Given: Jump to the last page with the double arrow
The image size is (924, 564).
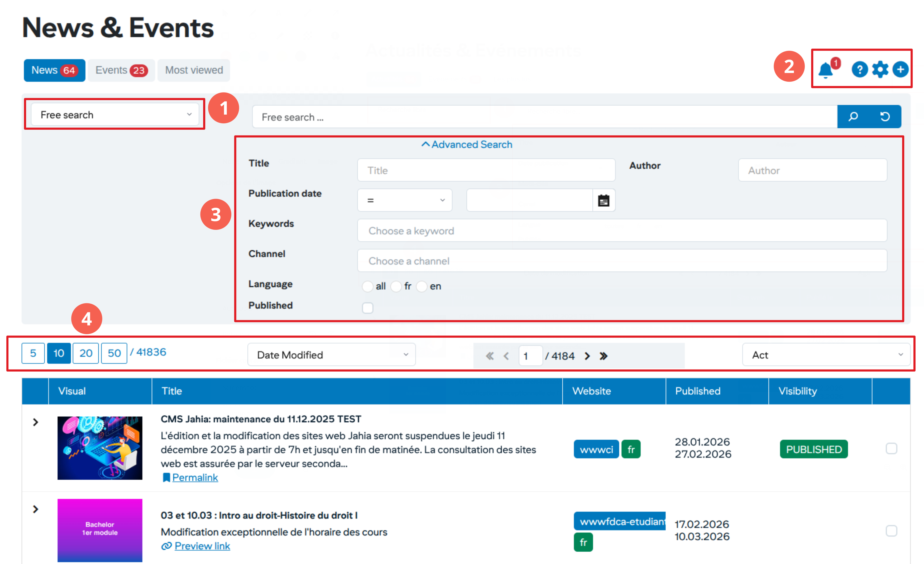Looking at the screenshot, I should (x=603, y=356).
